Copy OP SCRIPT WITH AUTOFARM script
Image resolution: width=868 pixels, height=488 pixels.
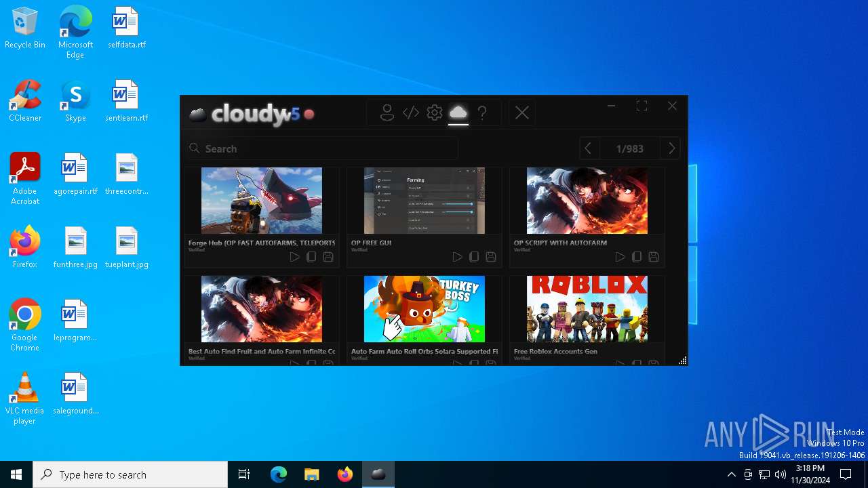click(637, 257)
